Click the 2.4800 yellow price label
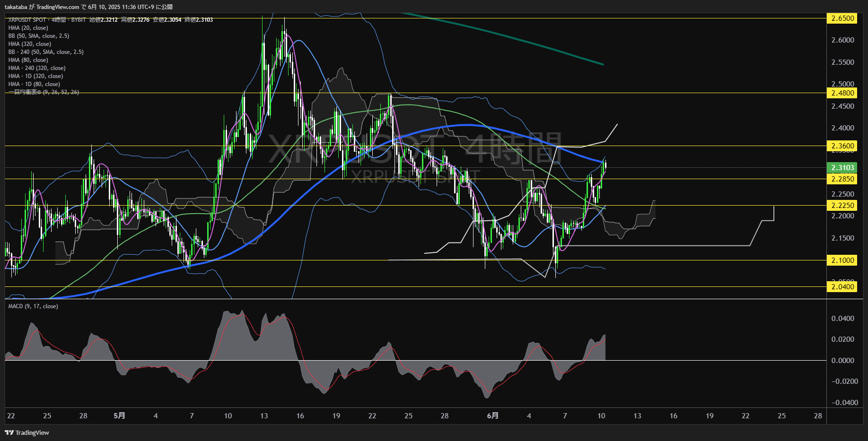Screen dimensions: 868x441 [842, 93]
